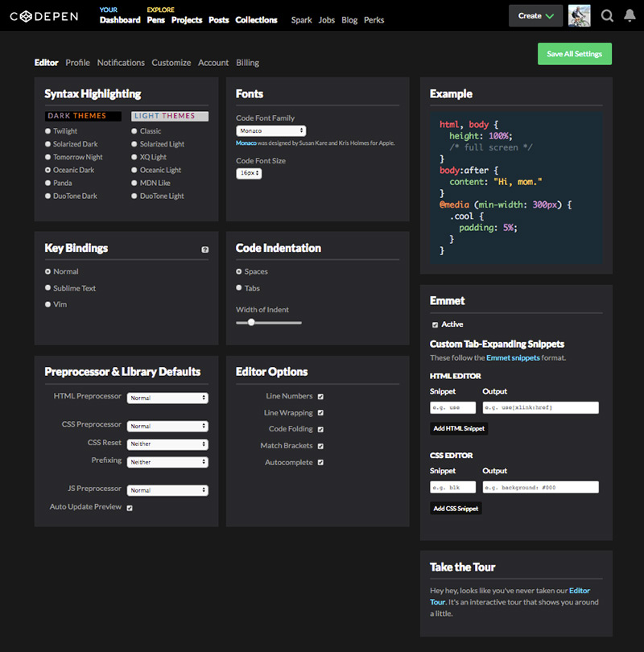The image size is (644, 652).
Task: Switch to the Profile tab
Action: [77, 63]
